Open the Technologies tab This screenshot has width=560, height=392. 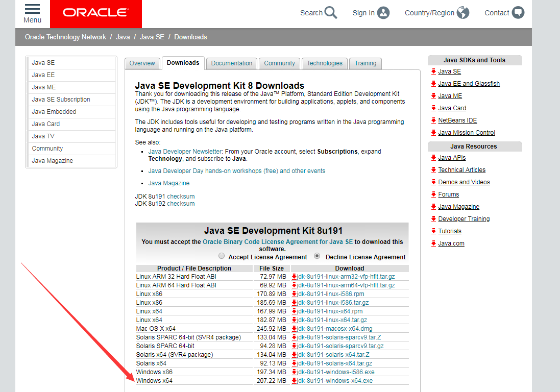click(324, 63)
